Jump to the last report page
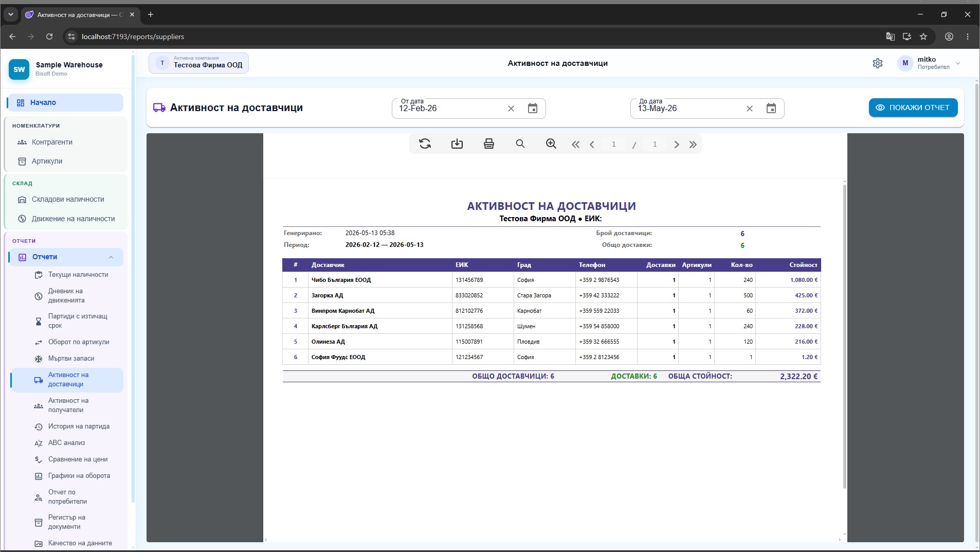980x552 pixels. coord(693,145)
